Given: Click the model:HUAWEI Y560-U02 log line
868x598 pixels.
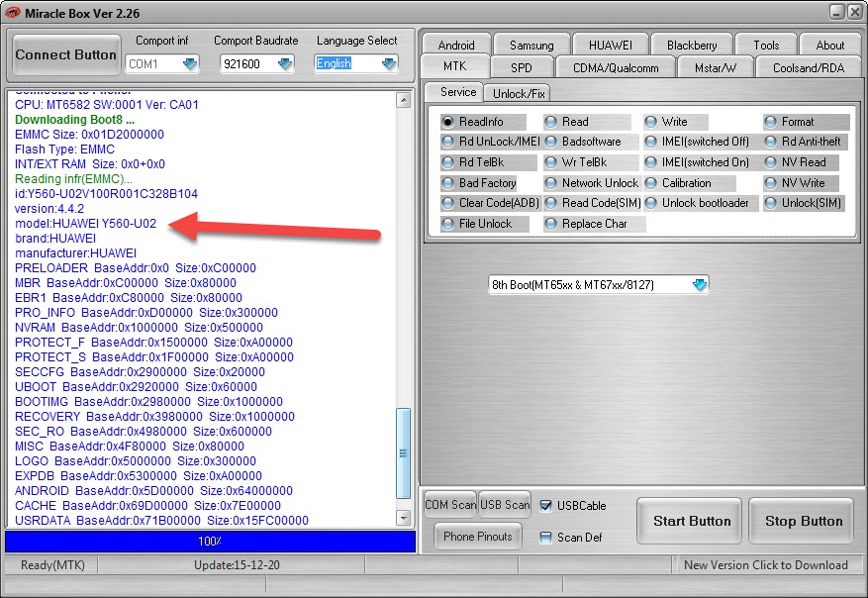Looking at the screenshot, I should click(x=86, y=223).
